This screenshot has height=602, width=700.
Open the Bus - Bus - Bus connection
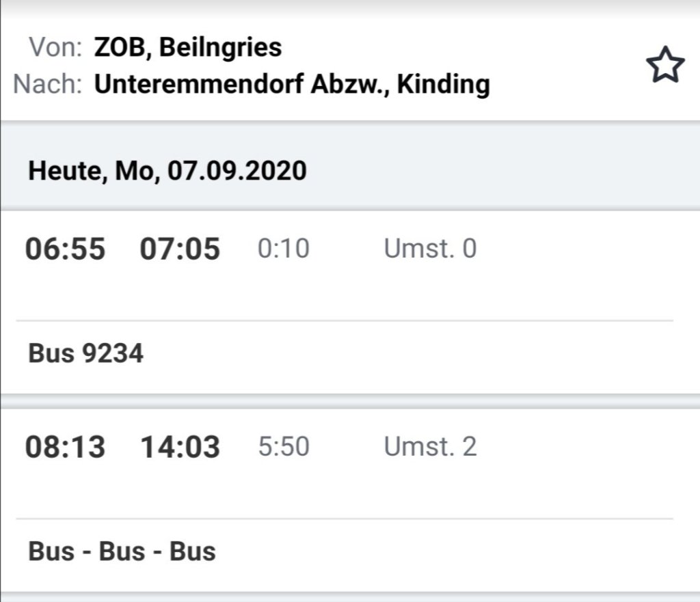pos(122,551)
